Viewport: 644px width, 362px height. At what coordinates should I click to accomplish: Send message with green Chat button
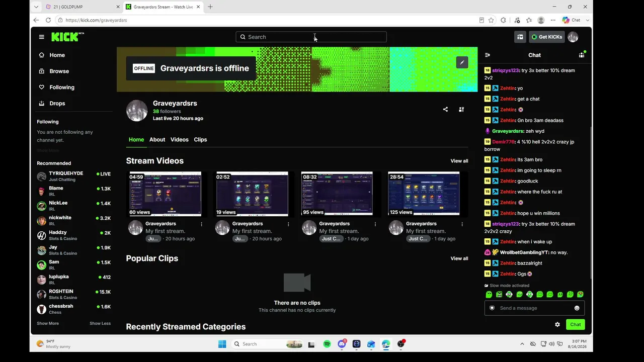[x=575, y=324]
